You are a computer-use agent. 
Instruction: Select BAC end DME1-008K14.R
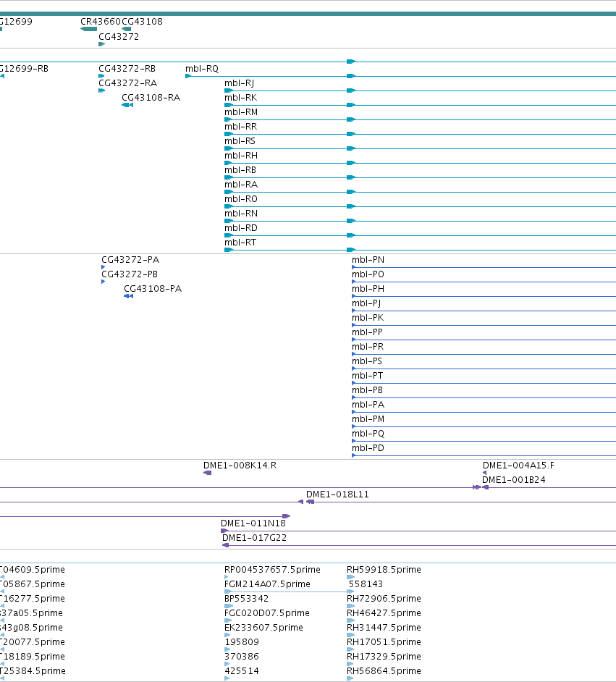[240, 466]
